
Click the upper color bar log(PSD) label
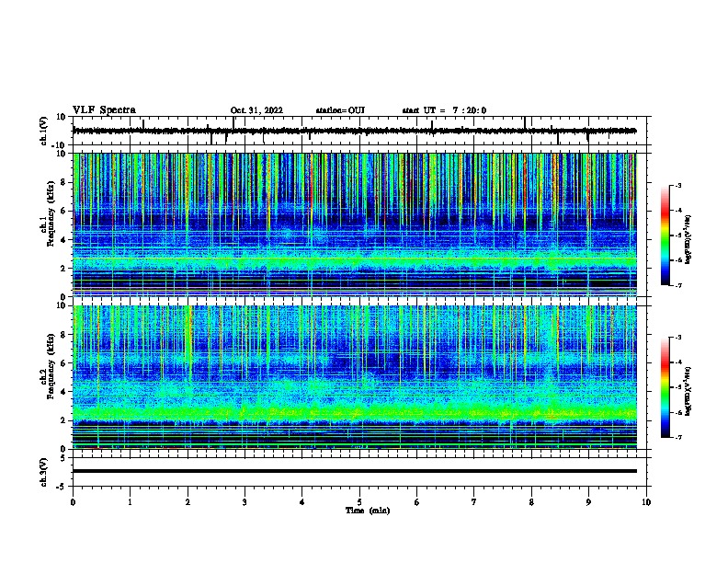click(688, 239)
